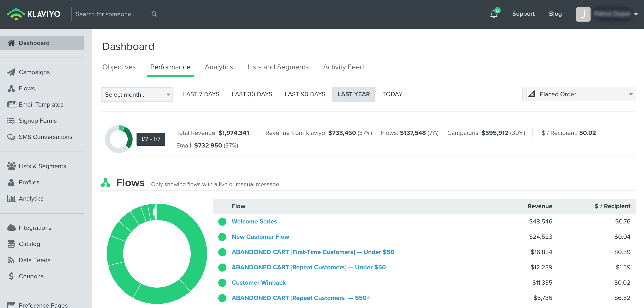Open the Welcome Series flow
The width and height of the screenshot is (644, 308).
click(x=254, y=221)
